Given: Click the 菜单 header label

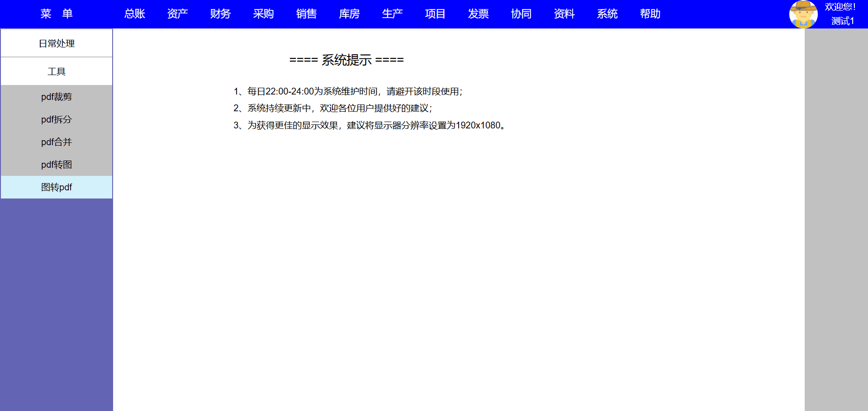Looking at the screenshot, I should (x=57, y=14).
